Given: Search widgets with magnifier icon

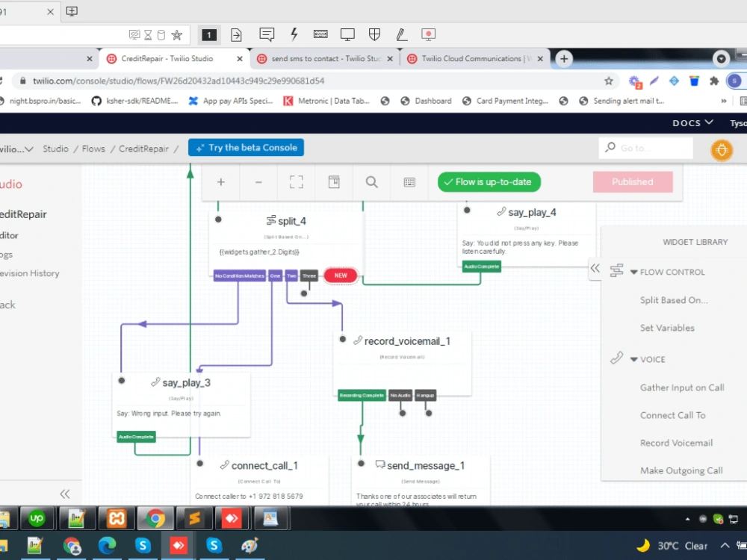Looking at the screenshot, I should 371,182.
